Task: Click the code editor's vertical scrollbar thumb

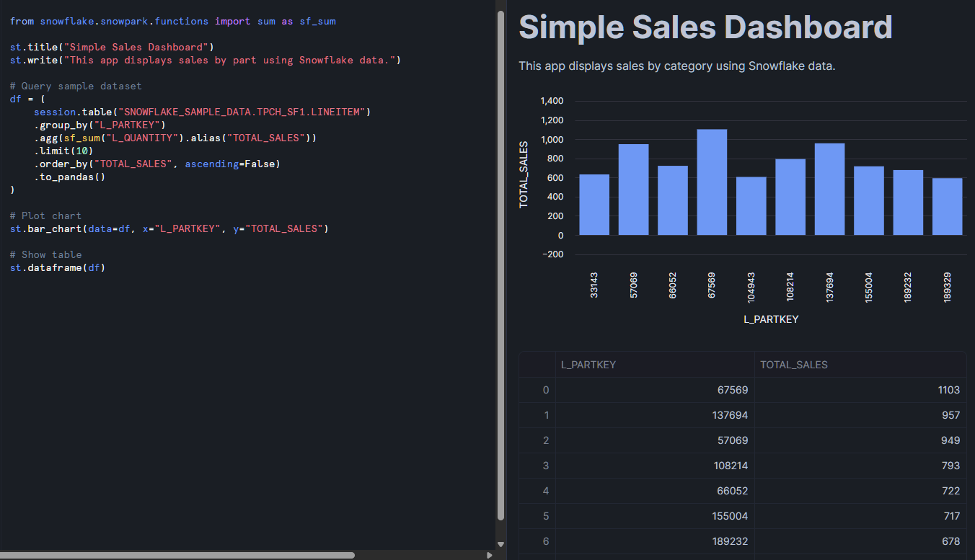Action: [501, 259]
